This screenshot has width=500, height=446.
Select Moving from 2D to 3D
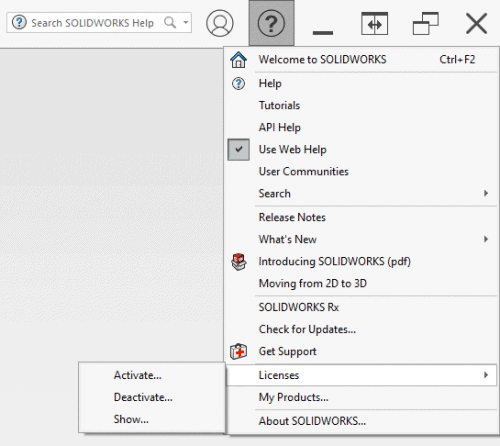(362, 283)
